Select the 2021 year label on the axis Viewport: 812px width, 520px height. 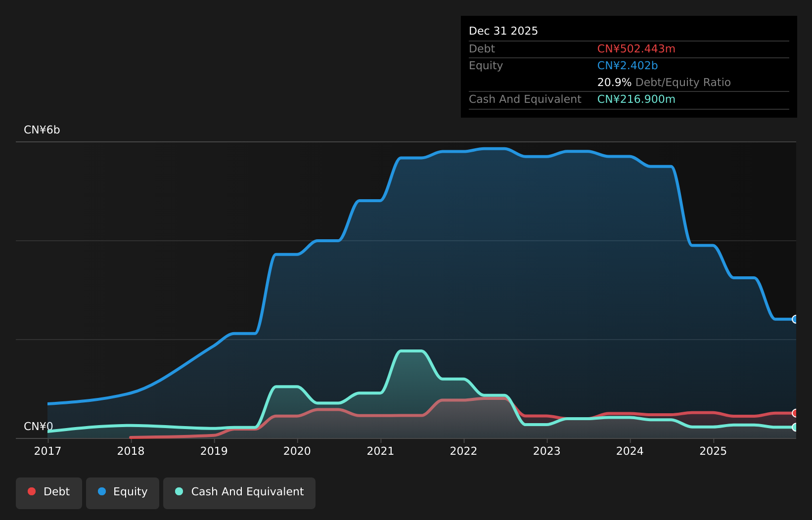point(380,451)
